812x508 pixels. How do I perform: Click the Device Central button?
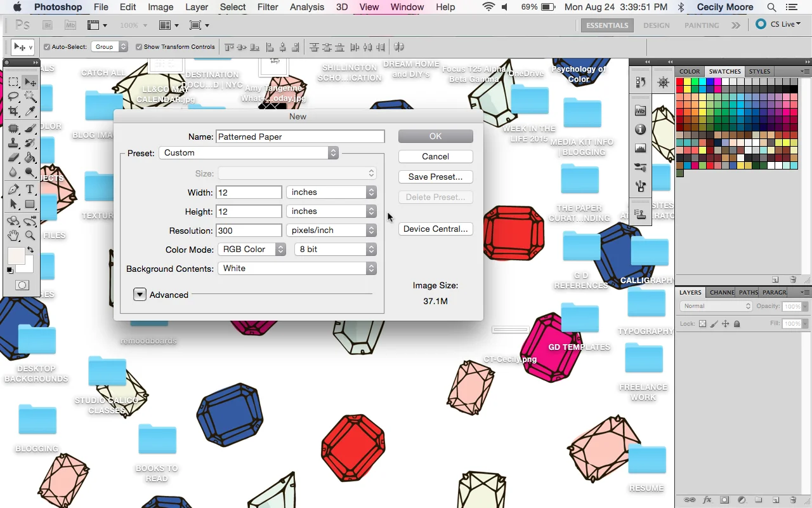[435, 229]
